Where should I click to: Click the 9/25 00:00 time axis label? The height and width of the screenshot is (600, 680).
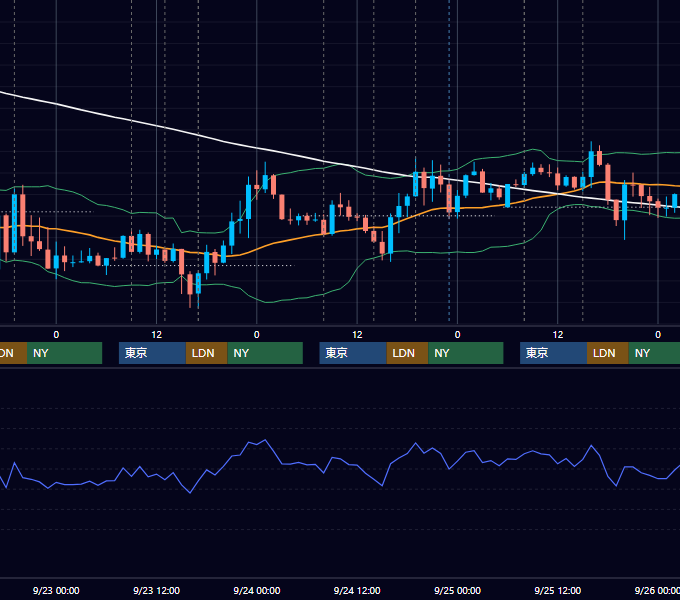457,590
